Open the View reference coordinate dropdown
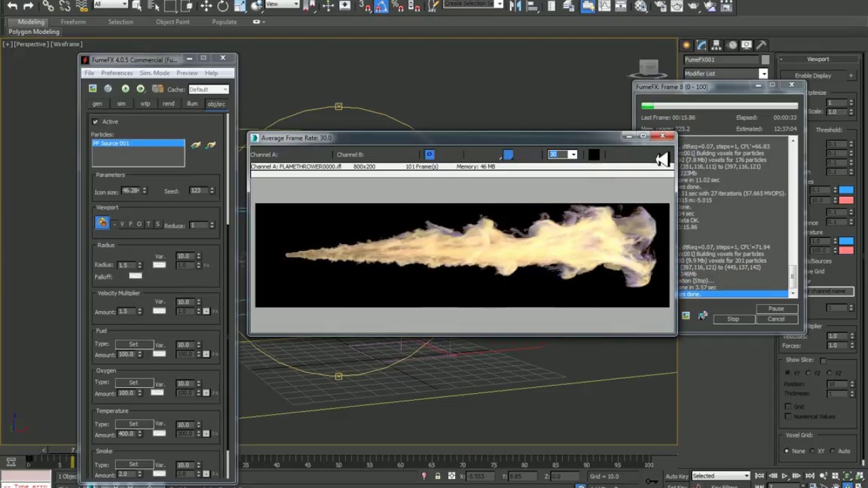The height and width of the screenshot is (488, 868). click(283, 5)
